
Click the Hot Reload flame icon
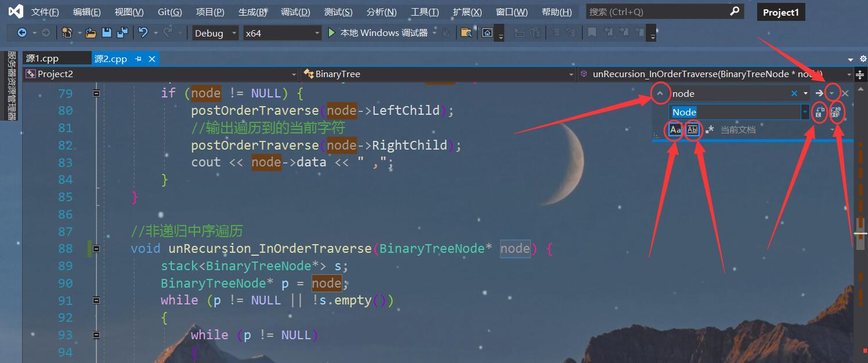pyautogui.click(x=446, y=33)
